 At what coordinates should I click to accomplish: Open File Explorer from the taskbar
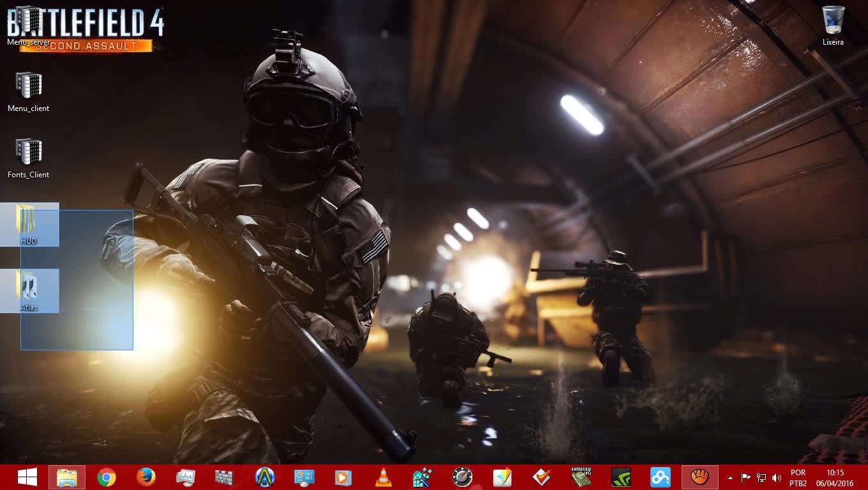point(67,477)
